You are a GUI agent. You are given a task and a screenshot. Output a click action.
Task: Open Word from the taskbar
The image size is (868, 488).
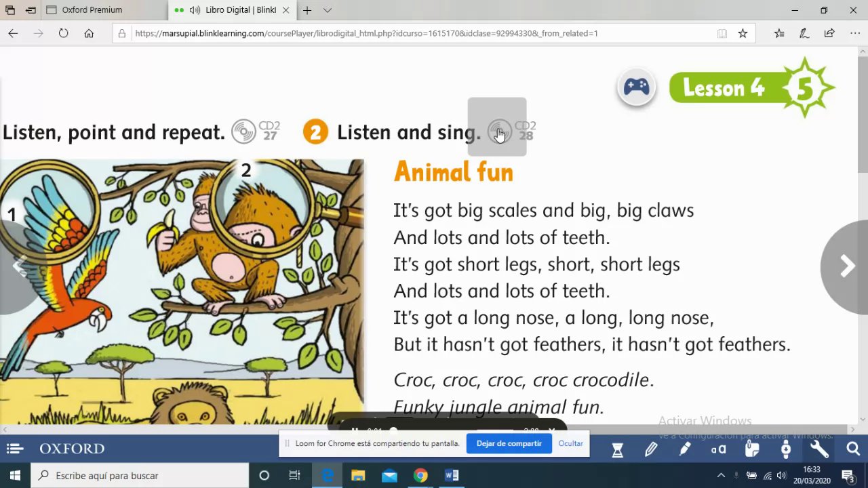452,476
